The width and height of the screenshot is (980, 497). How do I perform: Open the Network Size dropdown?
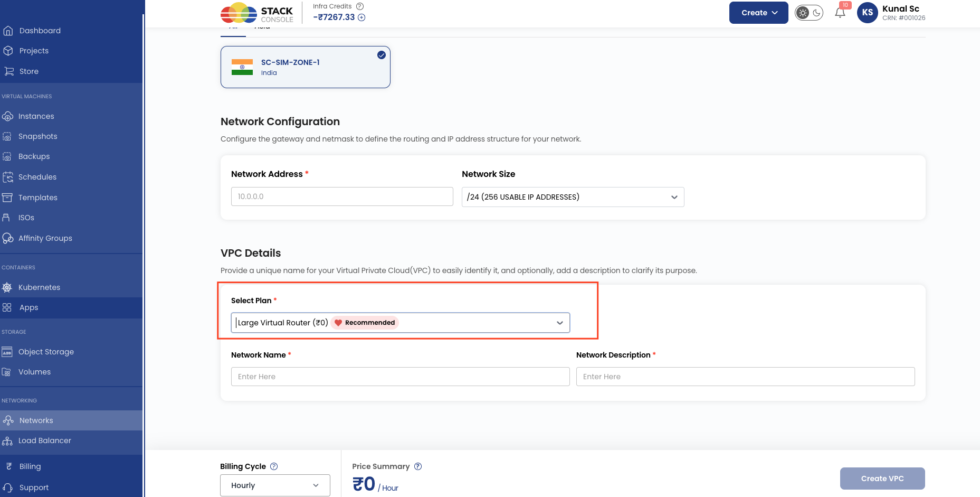[x=573, y=197]
